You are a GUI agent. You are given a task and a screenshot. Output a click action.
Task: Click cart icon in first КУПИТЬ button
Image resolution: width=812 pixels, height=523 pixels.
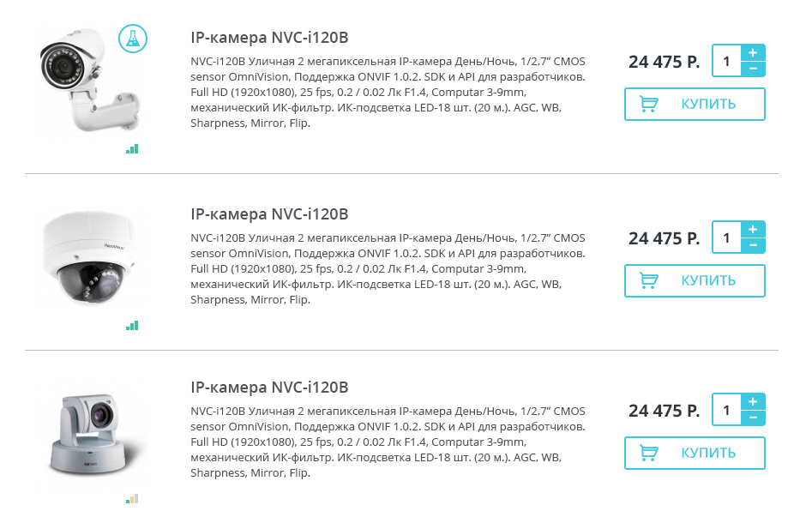click(649, 105)
